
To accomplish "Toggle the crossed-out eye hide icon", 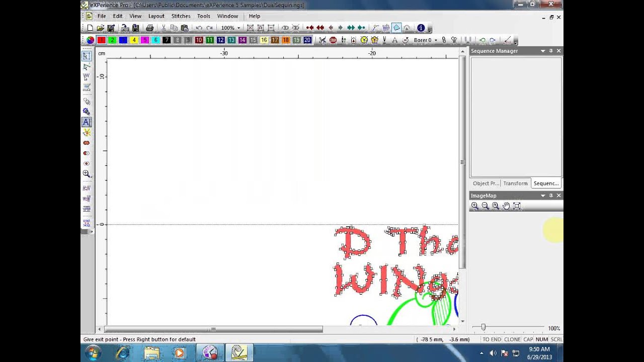I will pos(295,28).
